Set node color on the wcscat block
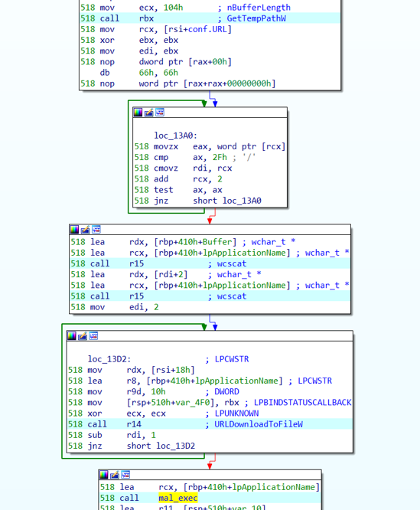The width and height of the screenshot is (420, 510). (74, 230)
